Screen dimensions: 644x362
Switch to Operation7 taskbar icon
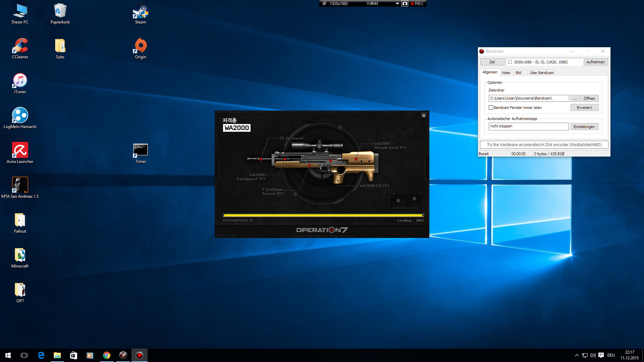[x=123, y=355]
